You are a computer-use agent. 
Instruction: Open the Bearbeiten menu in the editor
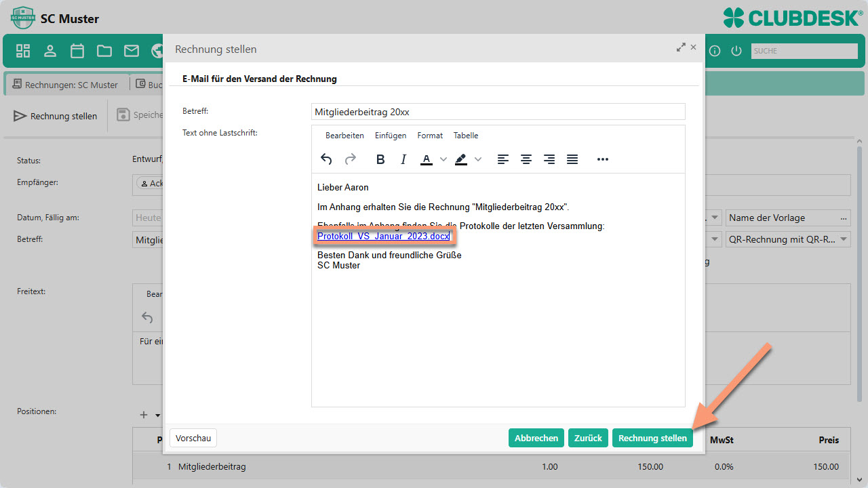[x=344, y=136]
